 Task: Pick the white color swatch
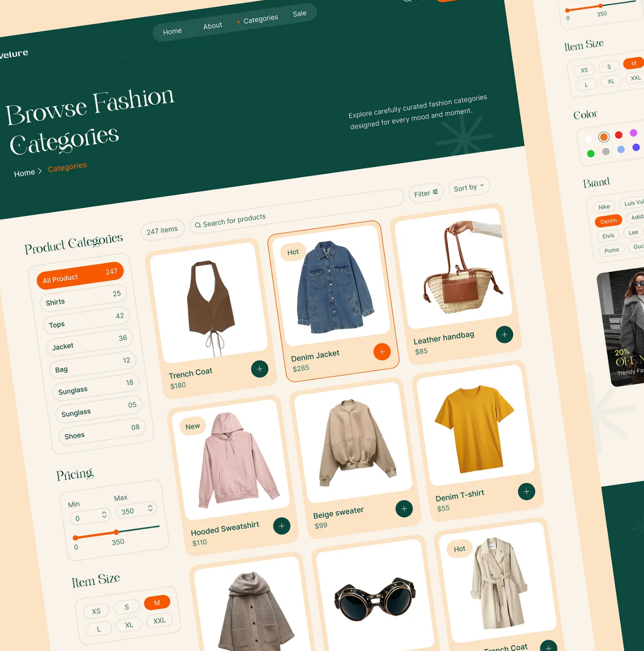(589, 139)
